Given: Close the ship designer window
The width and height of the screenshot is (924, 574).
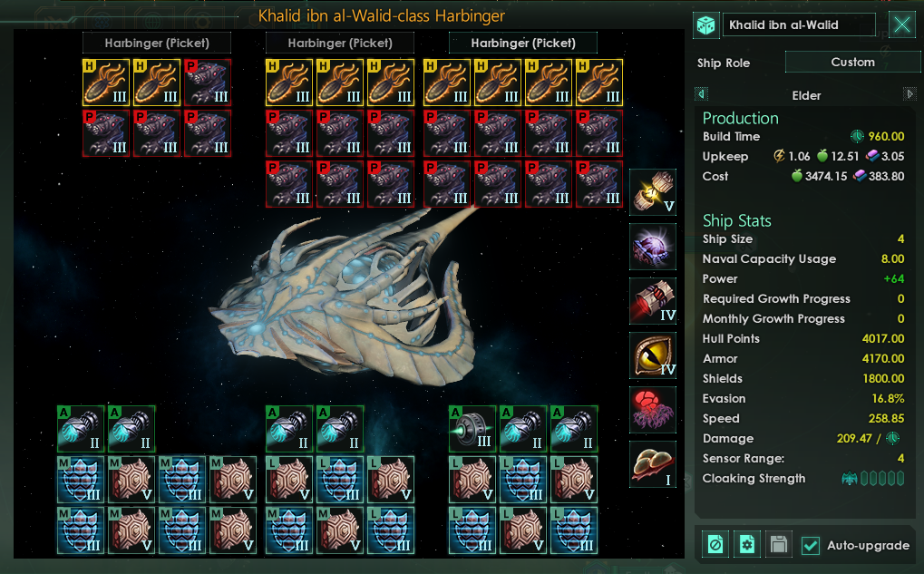Looking at the screenshot, I should pos(902,24).
